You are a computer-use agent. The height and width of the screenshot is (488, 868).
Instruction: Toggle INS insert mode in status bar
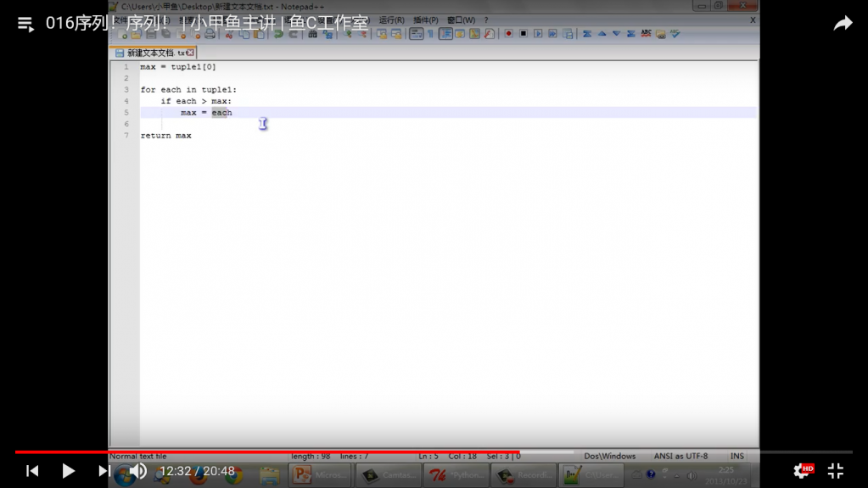click(x=736, y=457)
